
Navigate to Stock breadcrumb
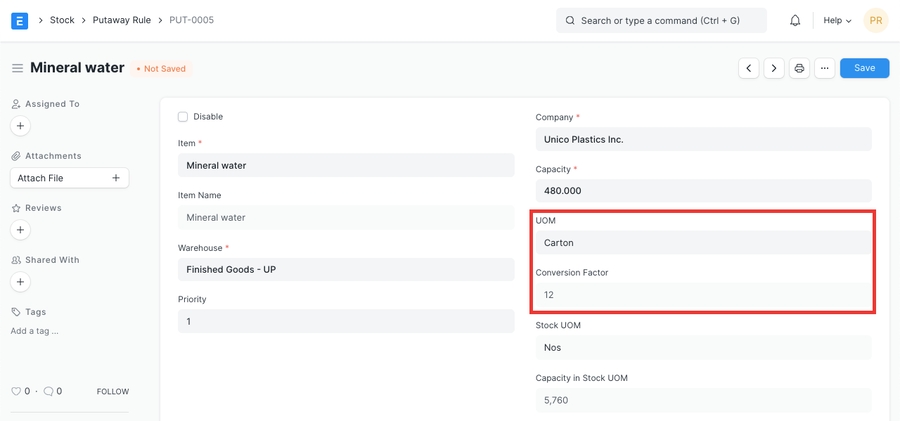(62, 20)
